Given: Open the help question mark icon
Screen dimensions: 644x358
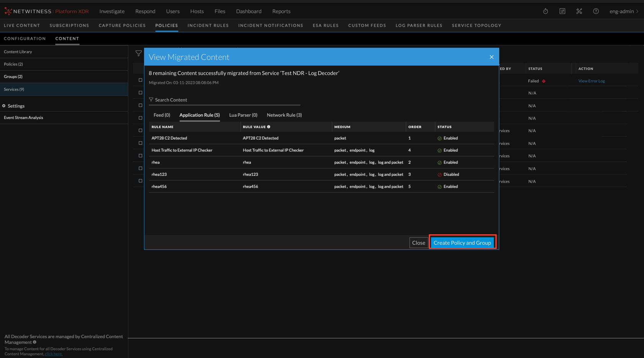Looking at the screenshot, I should pos(596,11).
